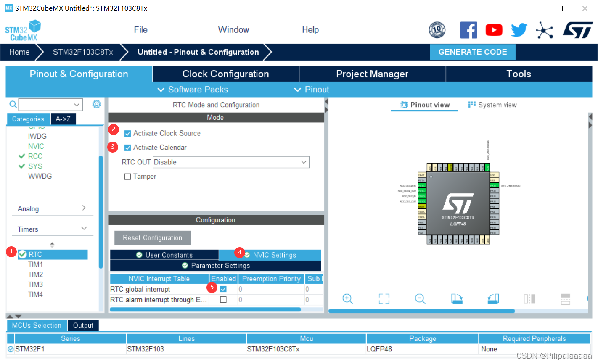Select RCC in the categories list
The image size is (598, 364).
[x=35, y=156]
